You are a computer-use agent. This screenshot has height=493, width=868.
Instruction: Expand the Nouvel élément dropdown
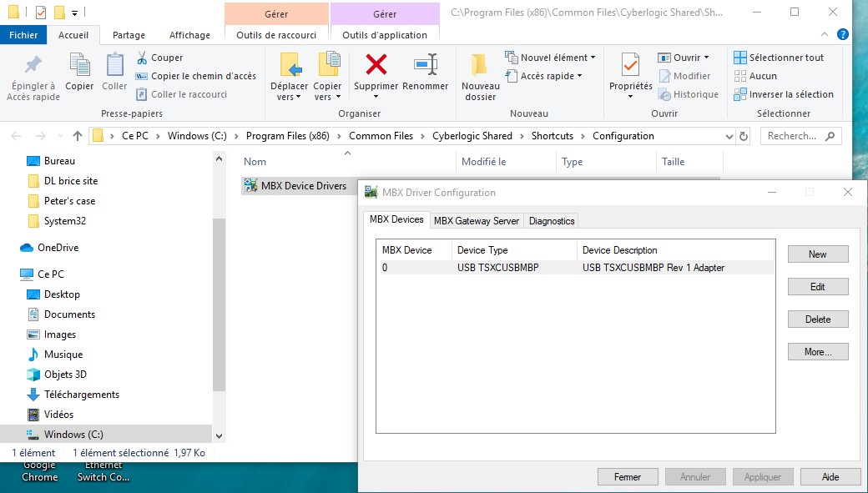click(x=593, y=58)
